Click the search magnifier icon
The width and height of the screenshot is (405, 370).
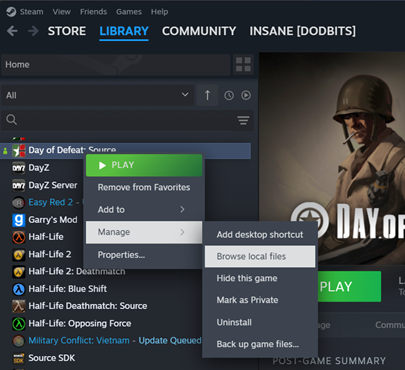pos(11,120)
